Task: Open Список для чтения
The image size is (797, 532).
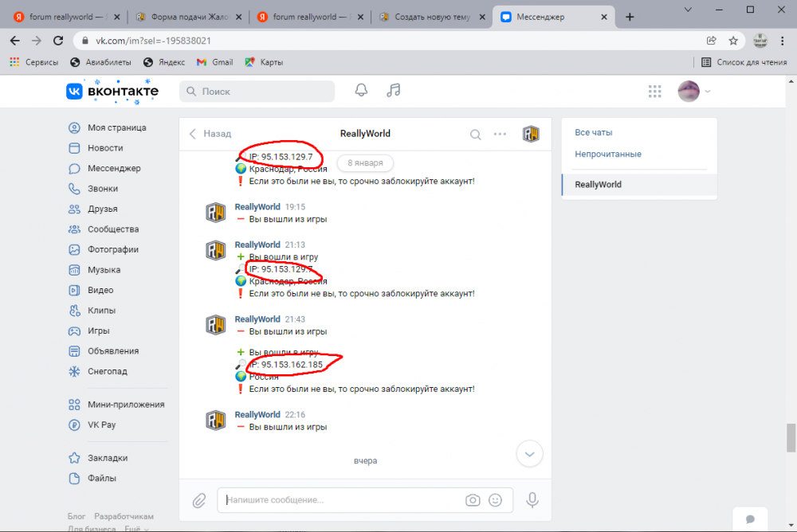Action: 744,62
